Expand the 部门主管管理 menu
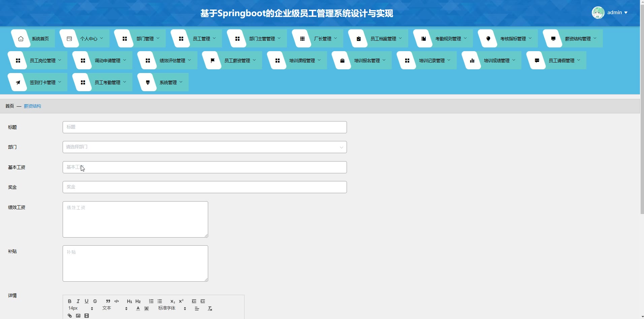Image resolution: width=644 pixels, height=319 pixels. coord(257,39)
